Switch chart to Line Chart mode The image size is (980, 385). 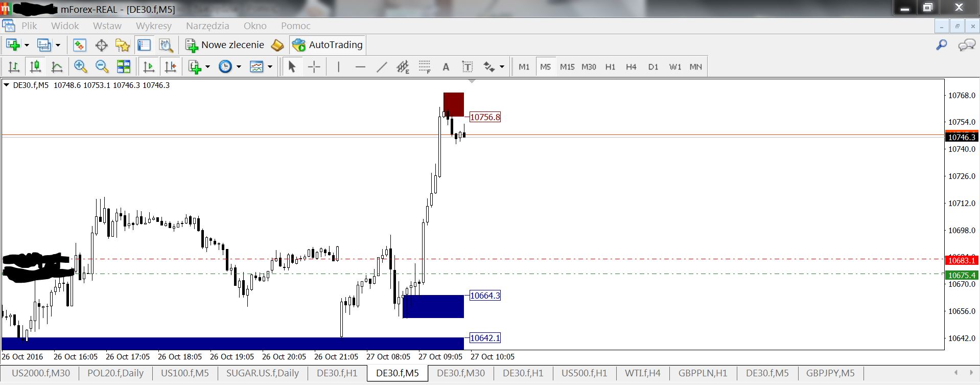[x=57, y=66]
